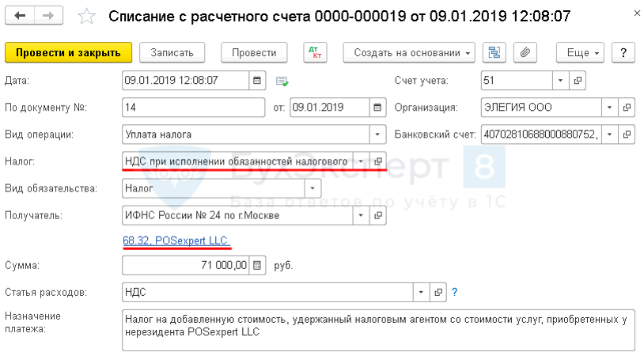The height and width of the screenshot is (356, 644).
Task: Click the 'от' date field 09.01.2019
Action: point(330,108)
